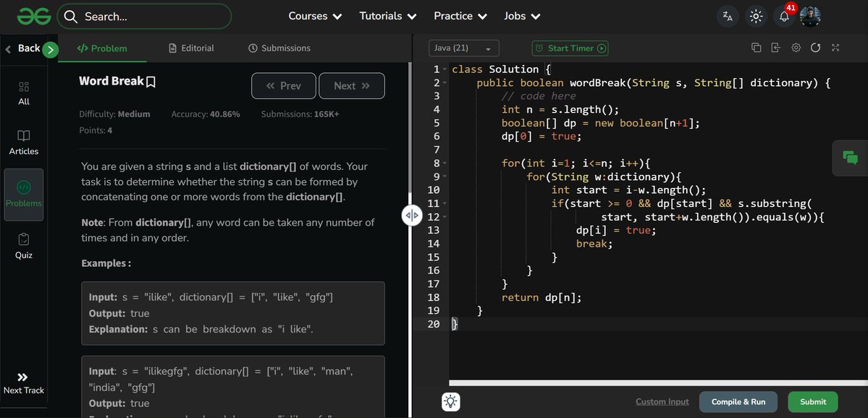Screen dimensions: 868x418
Task: Click inside the Search field
Action: pyautogui.click(x=144, y=15)
